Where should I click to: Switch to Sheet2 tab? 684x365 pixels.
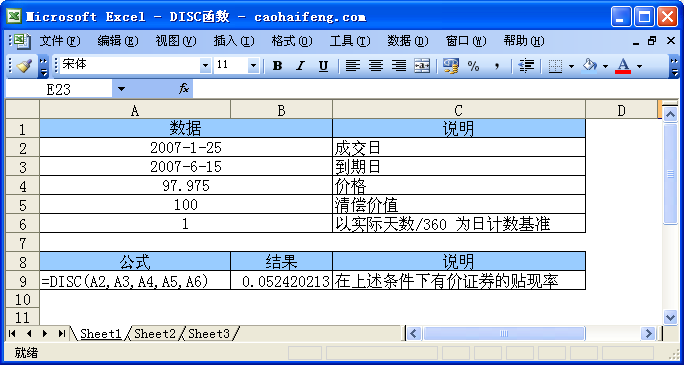[155, 334]
